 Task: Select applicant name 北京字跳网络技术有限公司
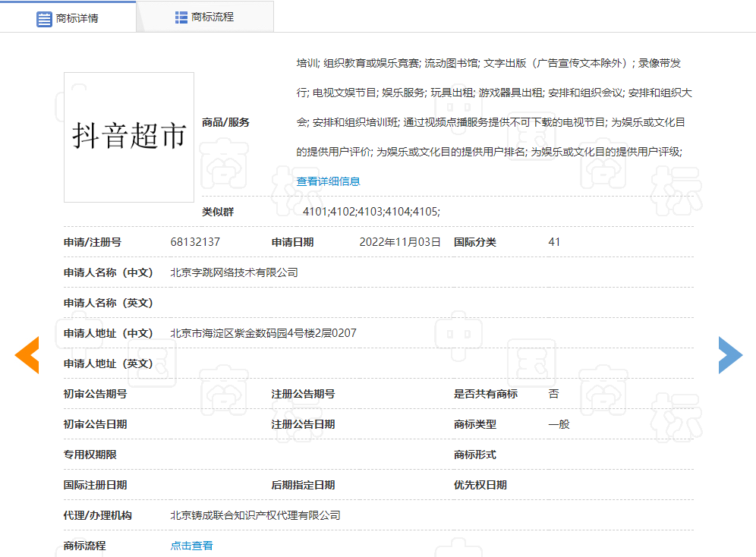point(235,272)
